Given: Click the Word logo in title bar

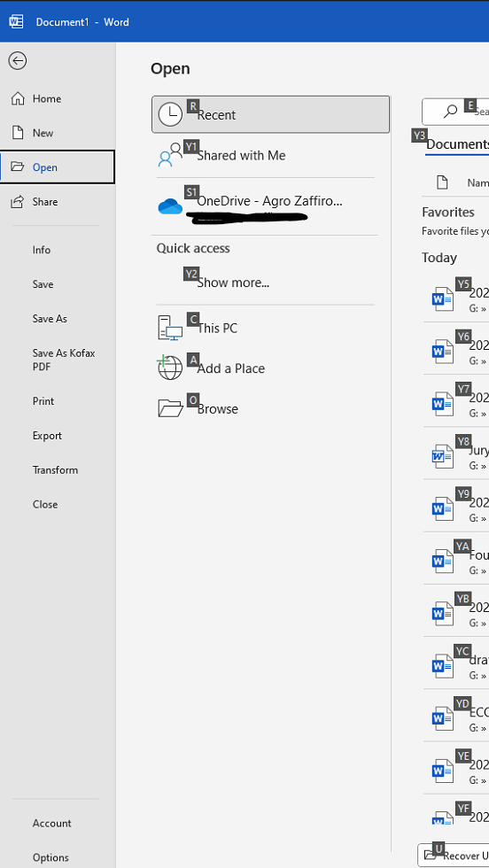Looking at the screenshot, I should [16, 21].
